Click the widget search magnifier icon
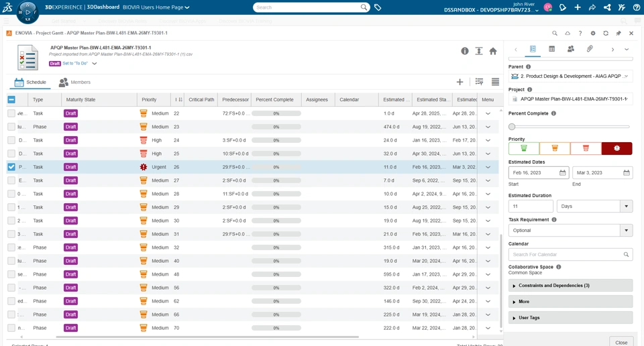This screenshot has width=644, height=346. (555, 34)
